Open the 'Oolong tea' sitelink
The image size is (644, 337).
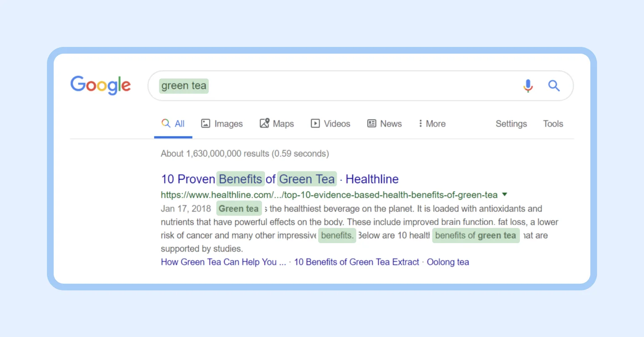click(448, 262)
